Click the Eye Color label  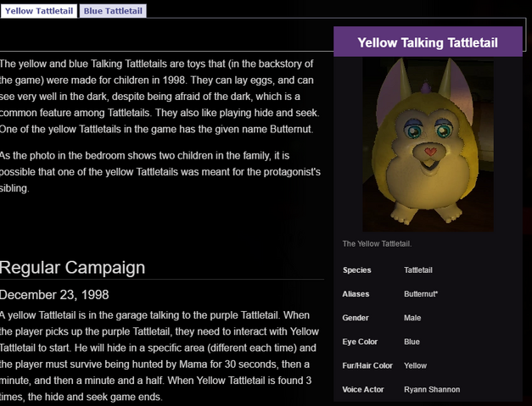(x=360, y=342)
